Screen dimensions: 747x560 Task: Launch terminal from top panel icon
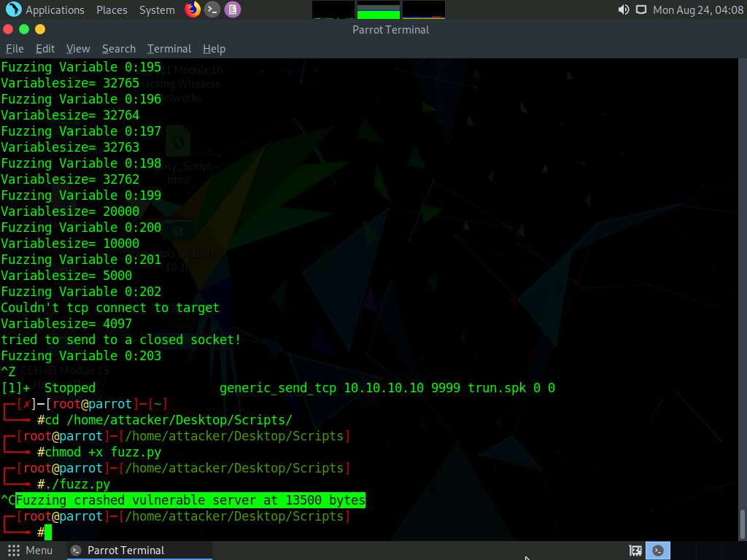pyautogui.click(x=212, y=9)
